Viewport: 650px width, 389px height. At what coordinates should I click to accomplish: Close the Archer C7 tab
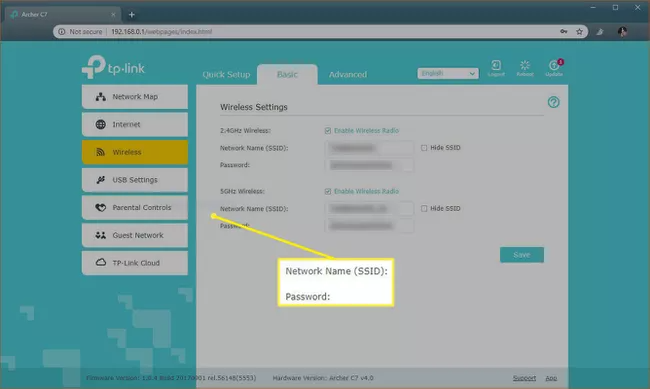click(113, 15)
